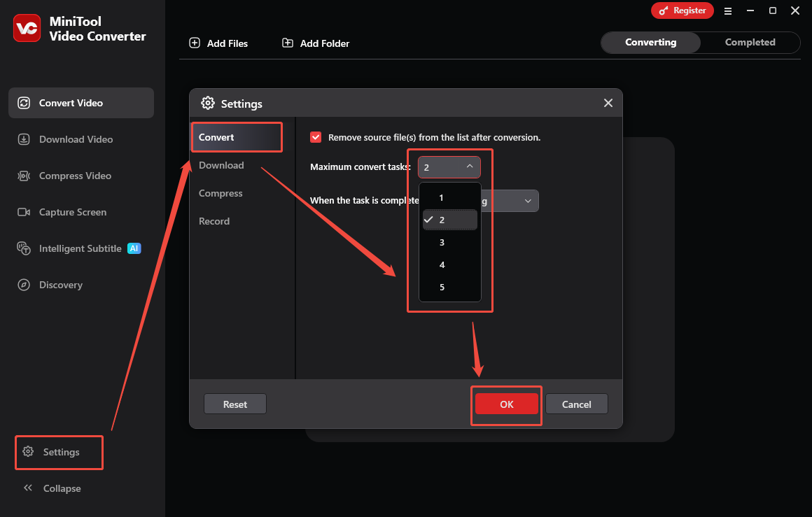812x517 pixels.
Task: Open the Download Video section
Action: tap(73, 139)
